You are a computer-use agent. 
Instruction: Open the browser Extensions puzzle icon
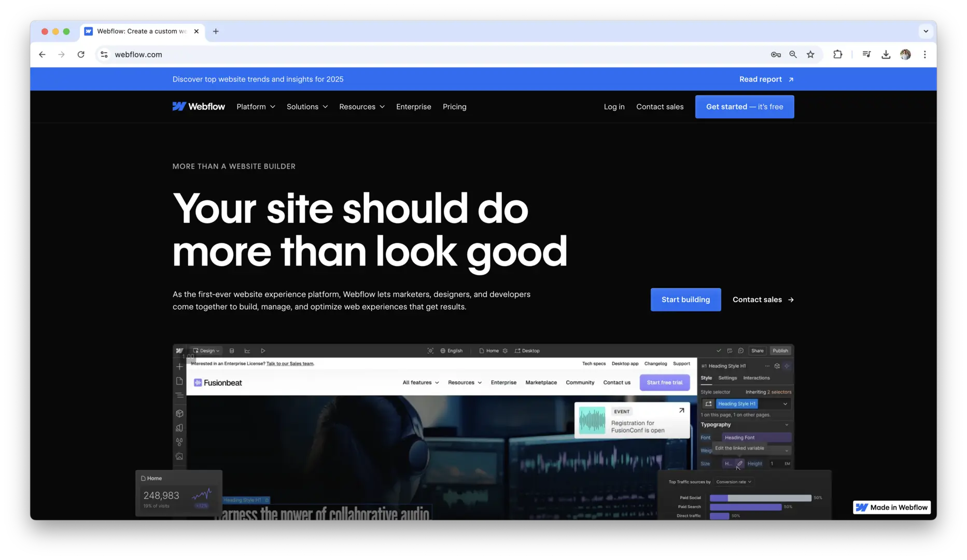[x=837, y=54]
